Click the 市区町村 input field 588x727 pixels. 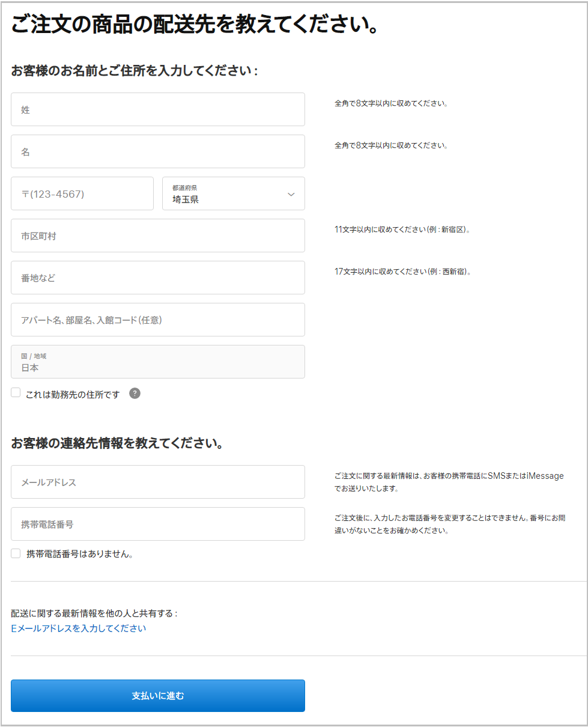pos(158,236)
